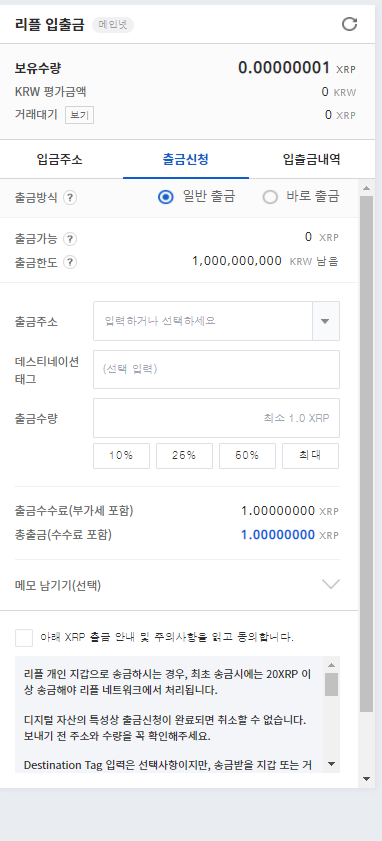Click 보기 button beside 거래대기
The height and width of the screenshot is (841, 382).
click(x=79, y=115)
